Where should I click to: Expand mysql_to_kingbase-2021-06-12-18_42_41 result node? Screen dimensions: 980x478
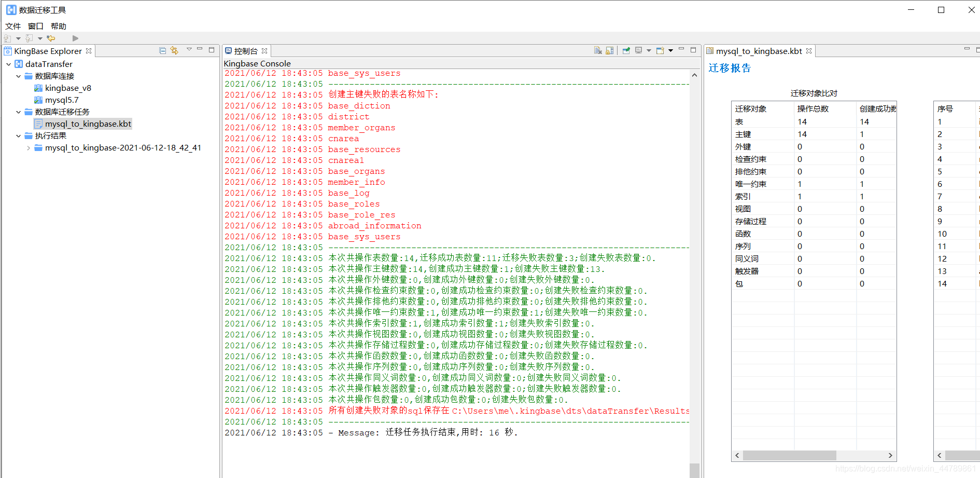[x=29, y=148]
